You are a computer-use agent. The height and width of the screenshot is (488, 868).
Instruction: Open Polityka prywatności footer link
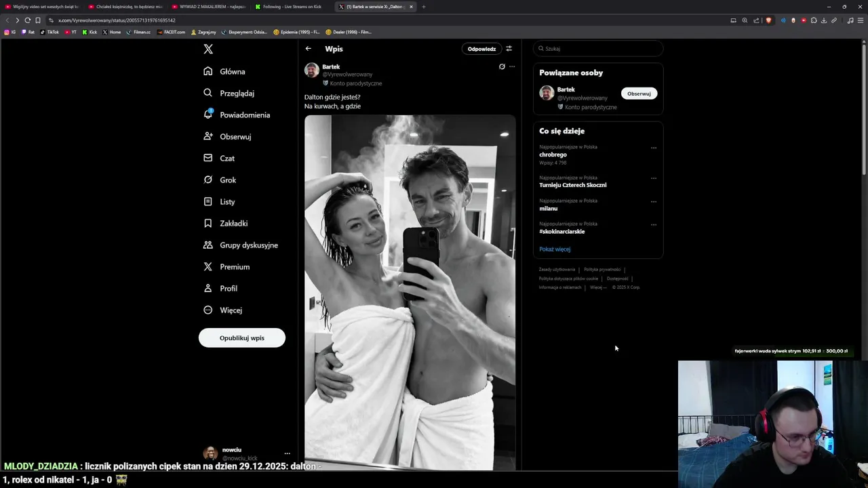pyautogui.click(x=602, y=270)
